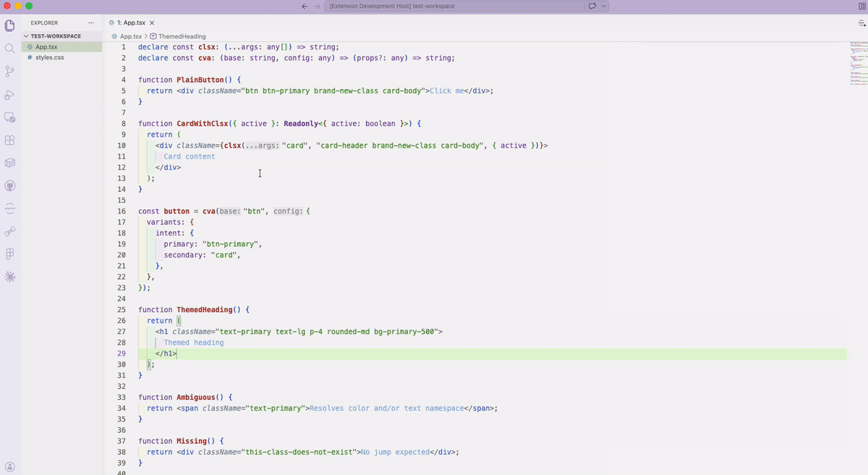The height and width of the screenshot is (475, 868).
Task: Click line number 16 in the gutter
Action: coord(122,211)
